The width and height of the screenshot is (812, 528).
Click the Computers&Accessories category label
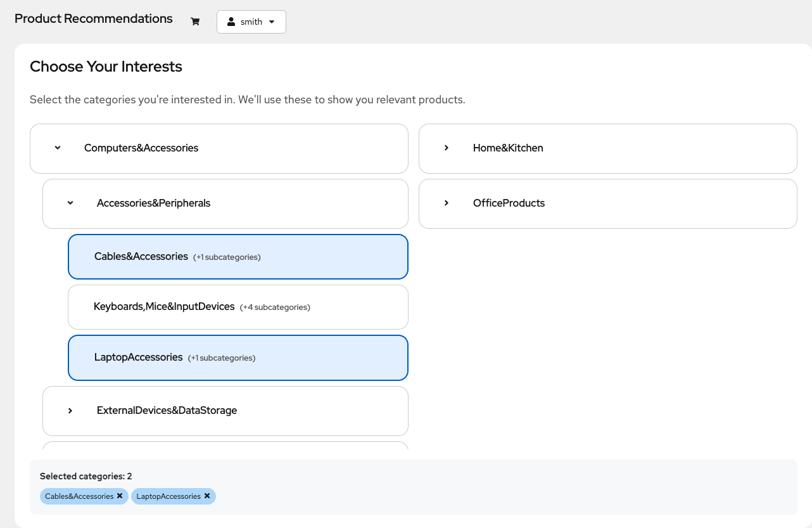(141, 148)
